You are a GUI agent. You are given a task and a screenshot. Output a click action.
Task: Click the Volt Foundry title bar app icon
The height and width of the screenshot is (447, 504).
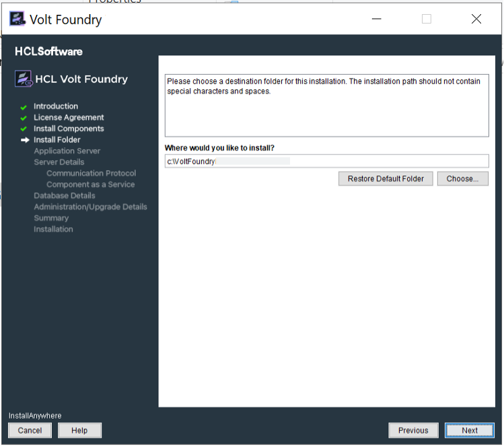17,19
